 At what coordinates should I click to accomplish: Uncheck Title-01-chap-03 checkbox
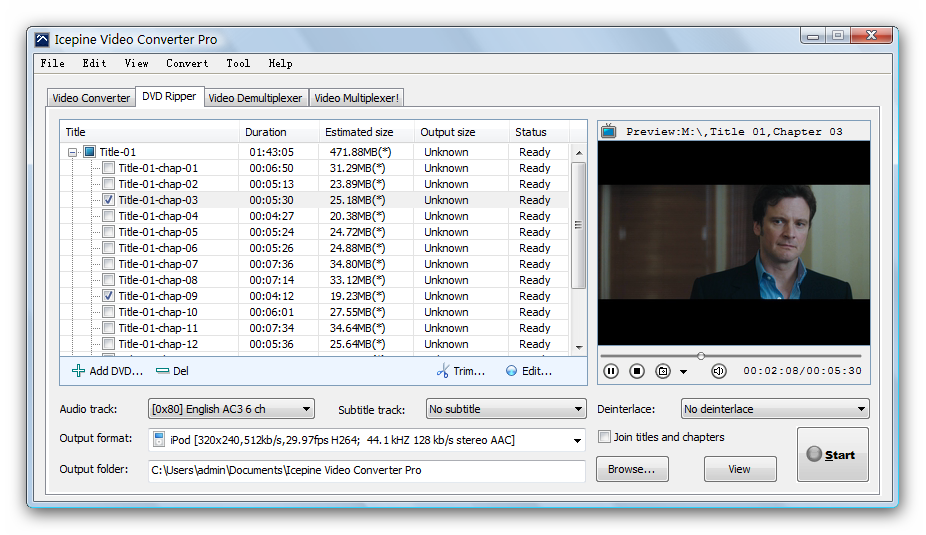[x=109, y=200]
